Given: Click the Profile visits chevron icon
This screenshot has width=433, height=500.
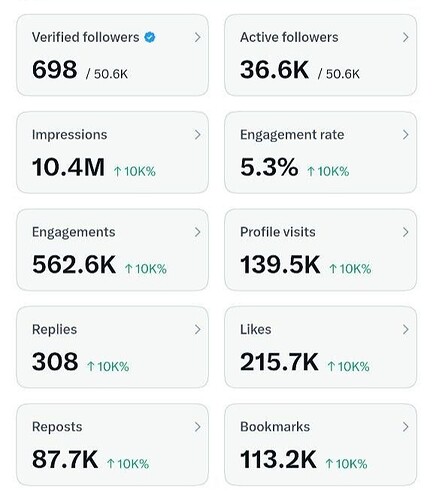Looking at the screenshot, I should point(406,232).
